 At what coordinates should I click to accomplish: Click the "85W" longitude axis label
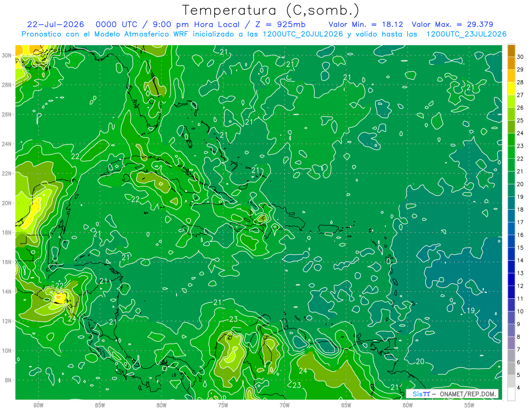click(x=100, y=405)
